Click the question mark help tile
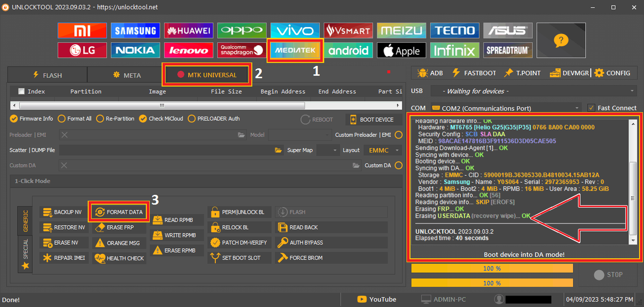This screenshot has width=644, height=307. pyautogui.click(x=561, y=40)
